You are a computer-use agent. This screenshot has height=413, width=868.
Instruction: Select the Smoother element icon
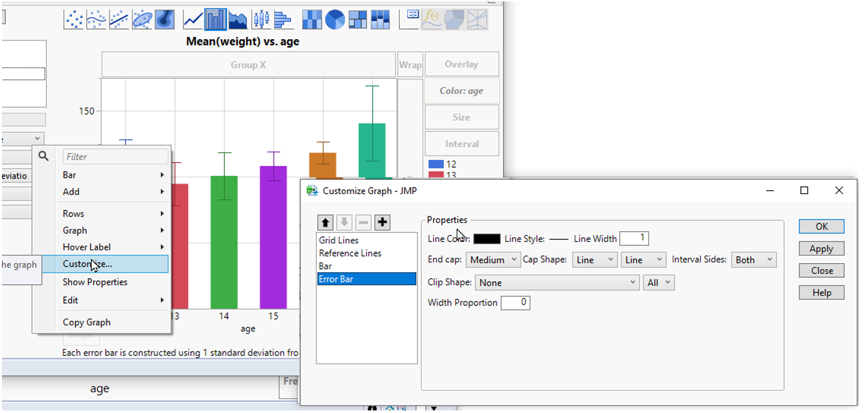[95, 19]
